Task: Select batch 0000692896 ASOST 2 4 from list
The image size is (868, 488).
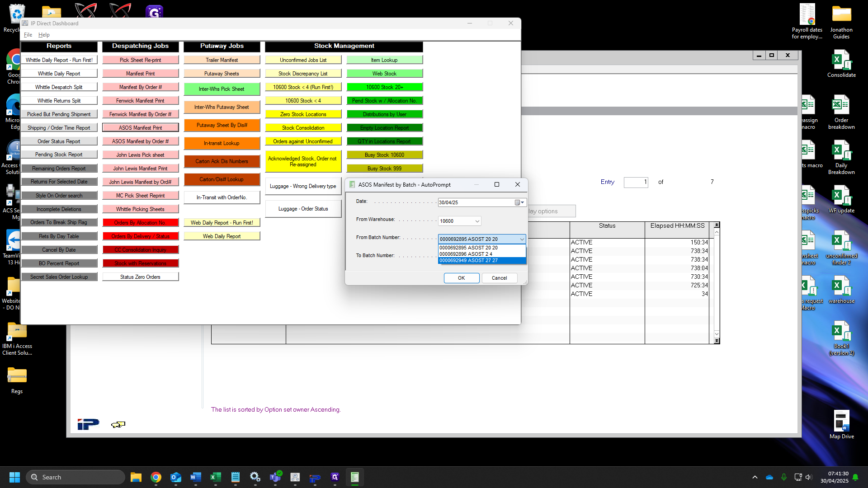Action: pyautogui.click(x=482, y=254)
